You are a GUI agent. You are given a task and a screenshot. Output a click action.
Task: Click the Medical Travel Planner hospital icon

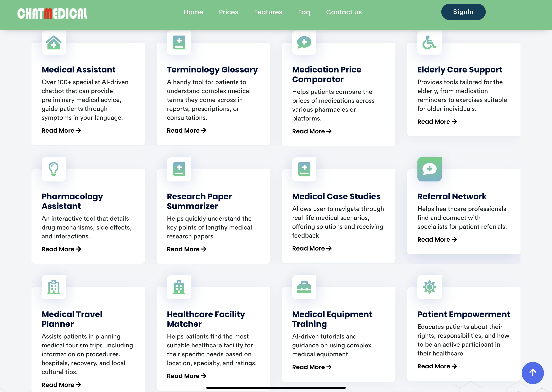pos(54,287)
